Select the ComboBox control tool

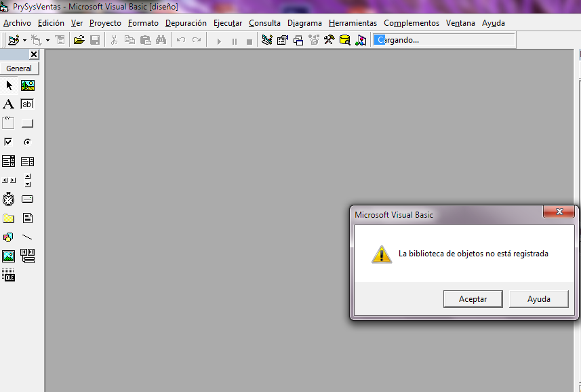[x=9, y=161]
